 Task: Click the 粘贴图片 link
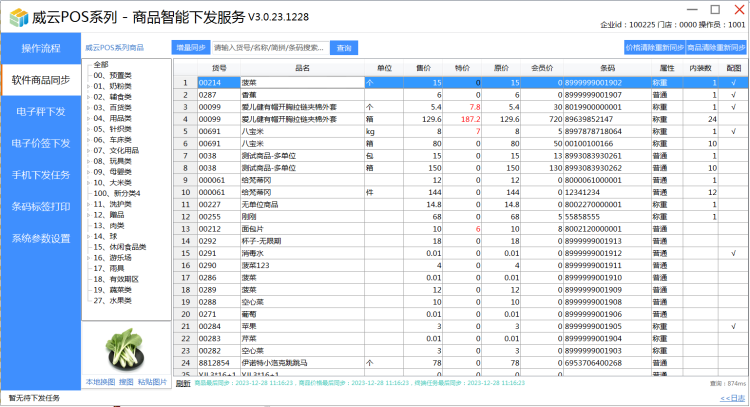152,382
